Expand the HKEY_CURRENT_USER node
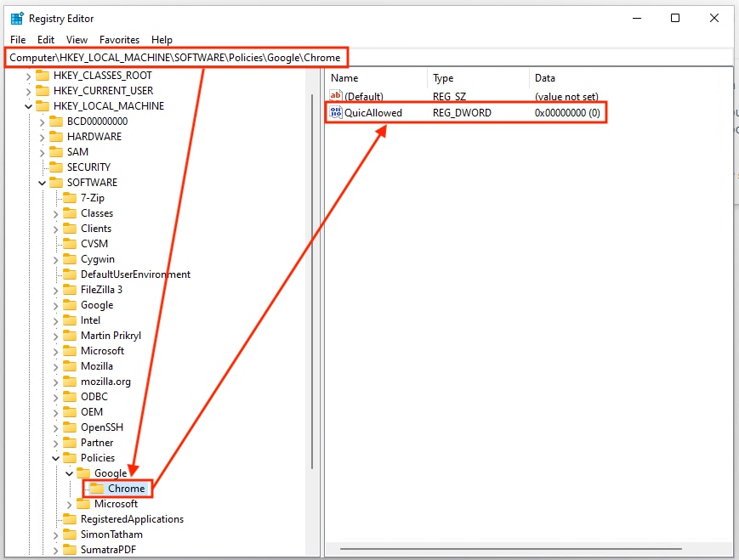The width and height of the screenshot is (739, 560). click(x=28, y=91)
